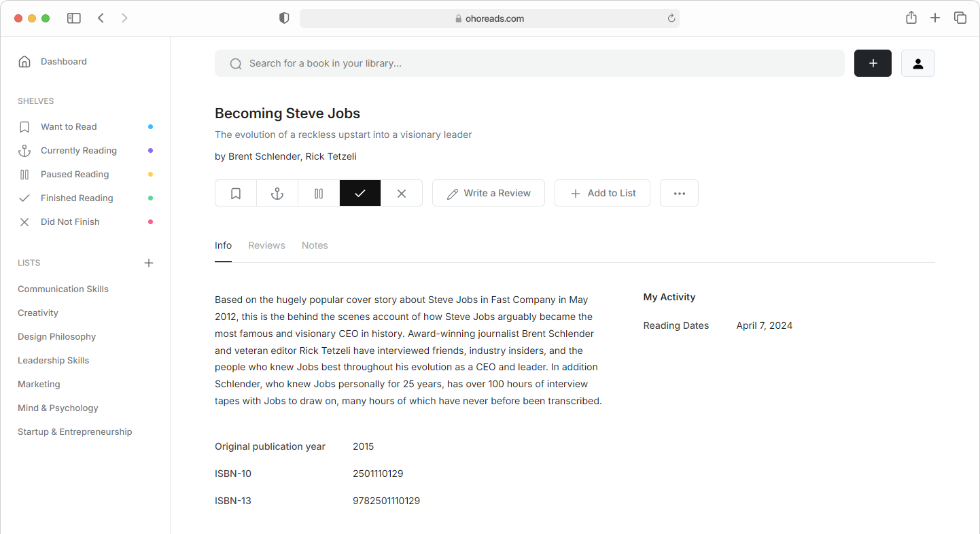
Task: Open the Marketing list
Action: (39, 385)
